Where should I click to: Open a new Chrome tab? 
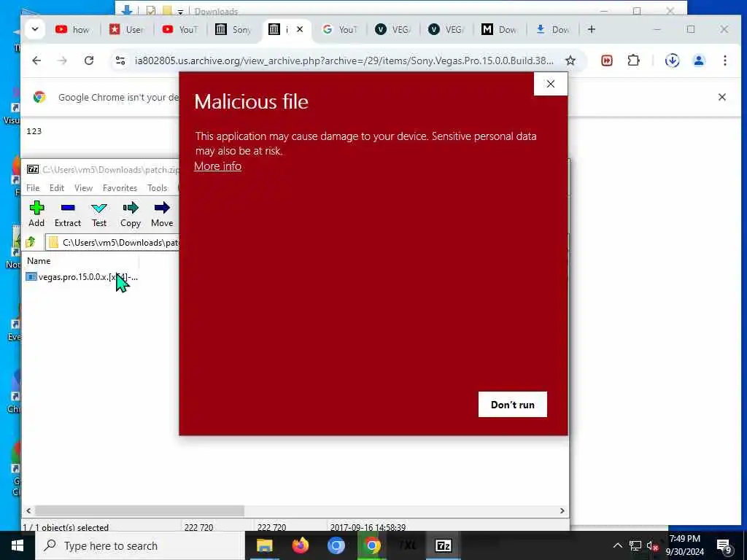point(591,29)
